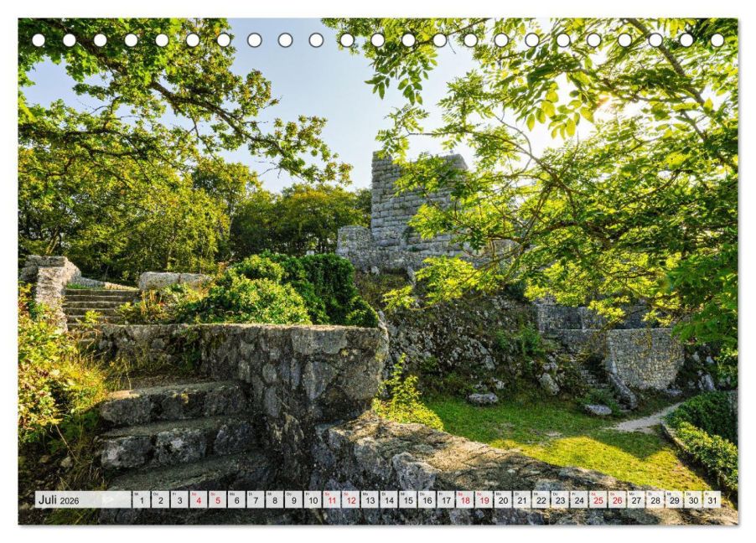Select date 28 in the date row
This screenshot has width=756, height=543.
(x=655, y=499)
